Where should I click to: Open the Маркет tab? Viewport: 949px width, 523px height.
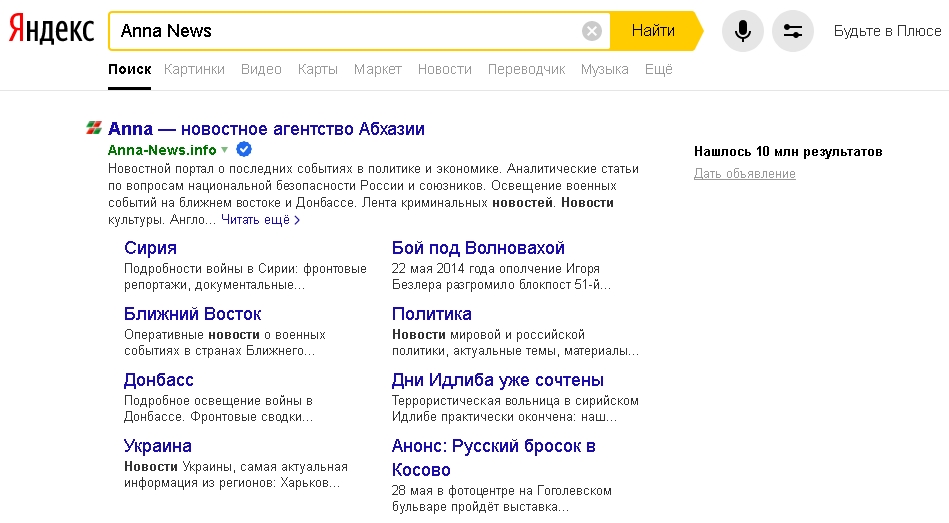tap(378, 70)
